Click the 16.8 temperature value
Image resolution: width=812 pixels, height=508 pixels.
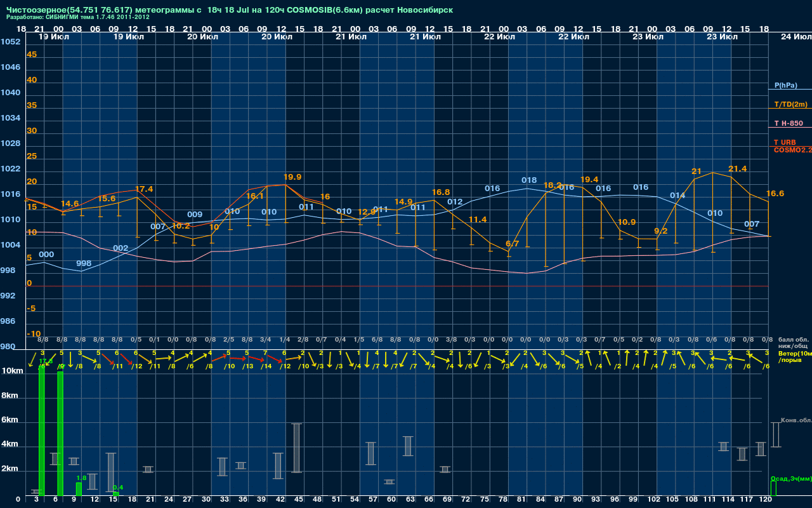coord(441,192)
